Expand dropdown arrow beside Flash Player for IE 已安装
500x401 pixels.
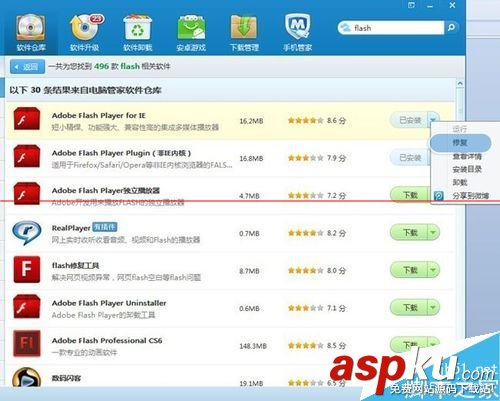point(434,119)
